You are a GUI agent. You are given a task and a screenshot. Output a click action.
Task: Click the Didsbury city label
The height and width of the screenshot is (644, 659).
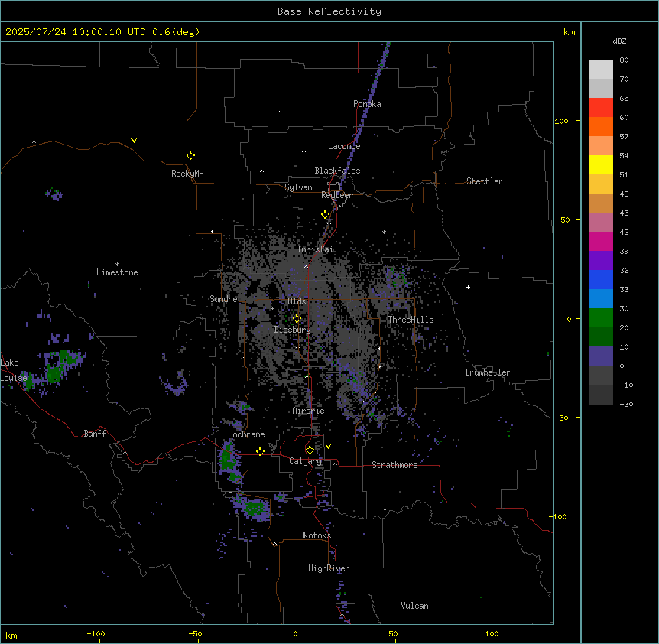[293, 330]
